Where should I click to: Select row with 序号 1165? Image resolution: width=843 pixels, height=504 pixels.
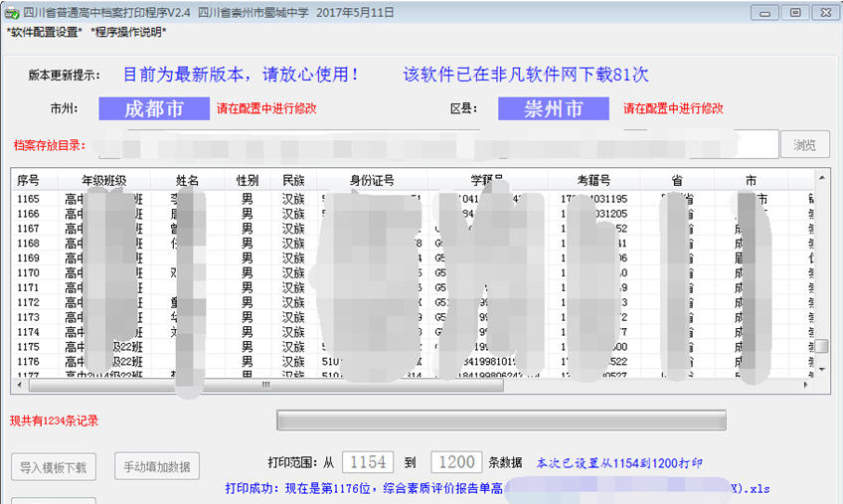pos(413,199)
